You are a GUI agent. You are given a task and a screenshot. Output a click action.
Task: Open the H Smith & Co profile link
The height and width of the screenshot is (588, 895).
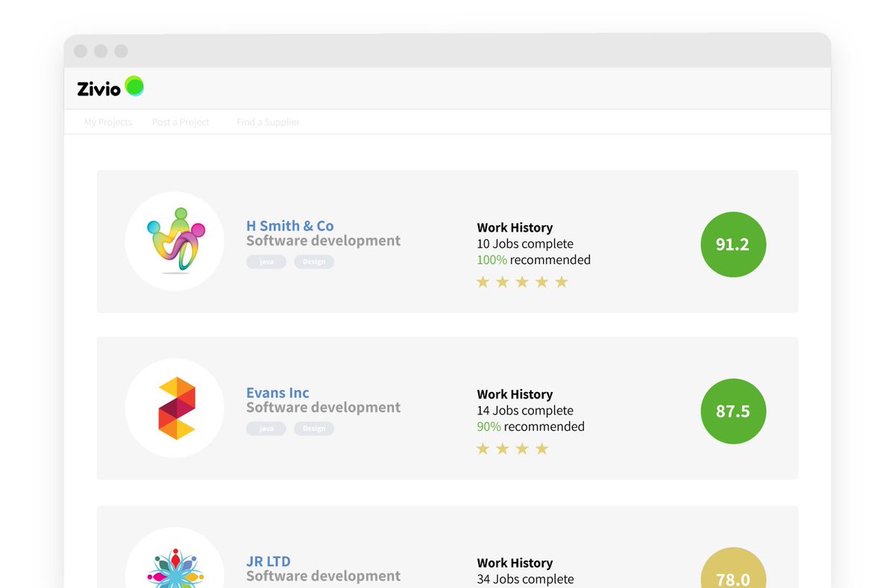pos(290,226)
